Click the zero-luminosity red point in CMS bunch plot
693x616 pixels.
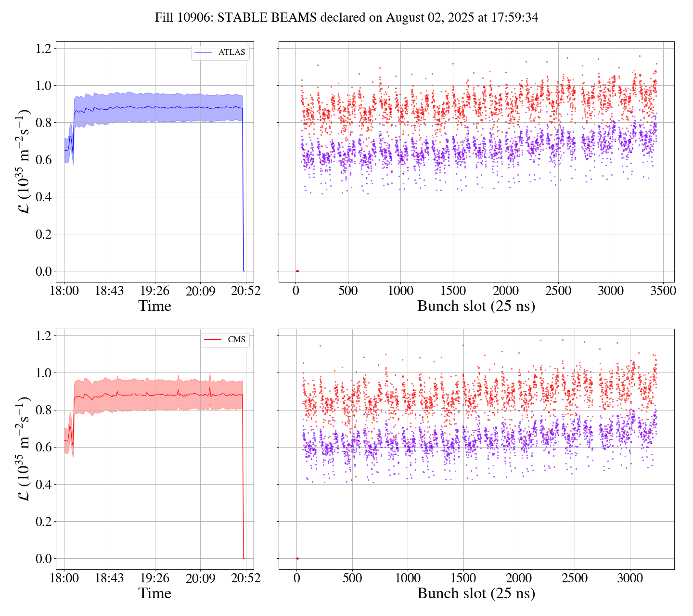[297, 559]
